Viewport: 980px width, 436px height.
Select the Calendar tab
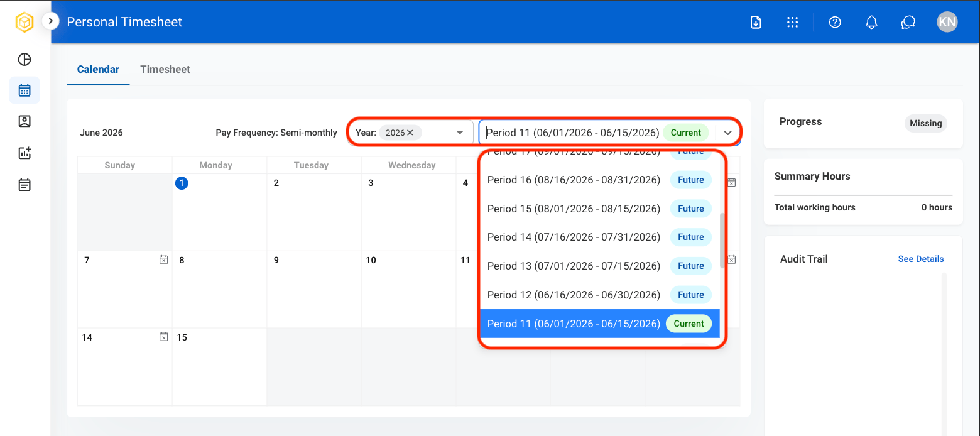point(98,69)
